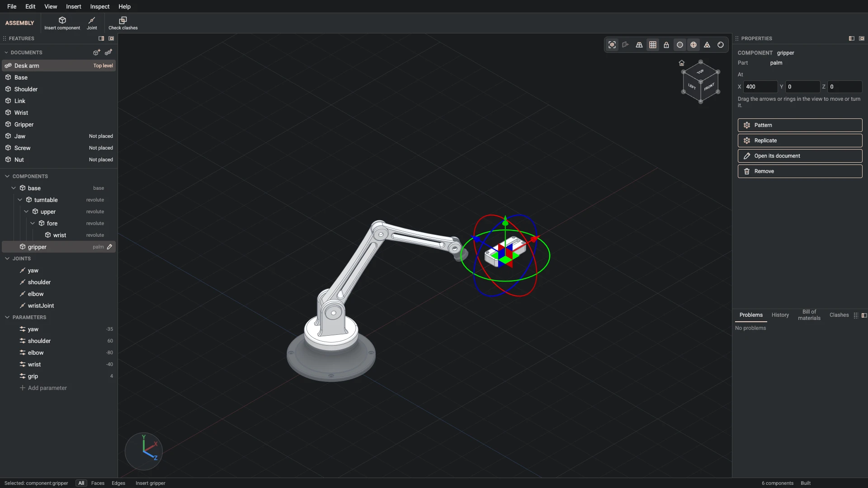Click Open its document button
The width and height of the screenshot is (868, 488).
[x=800, y=156]
